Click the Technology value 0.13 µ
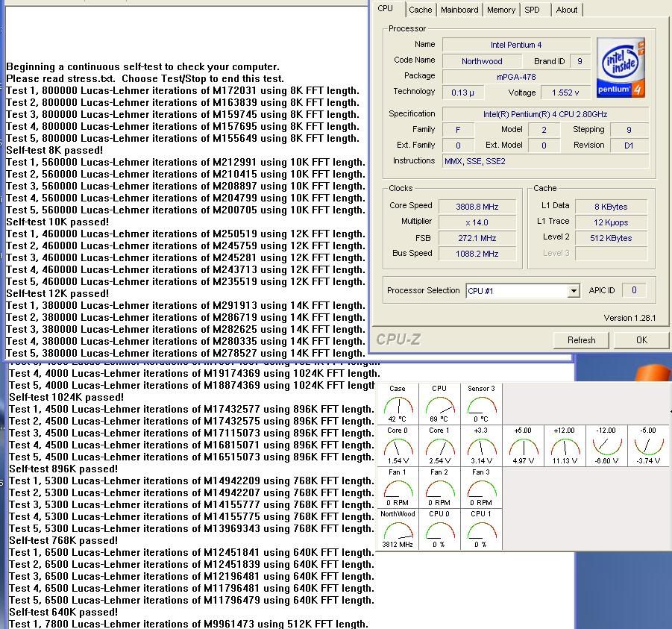The height and width of the screenshot is (629, 672). [x=463, y=93]
